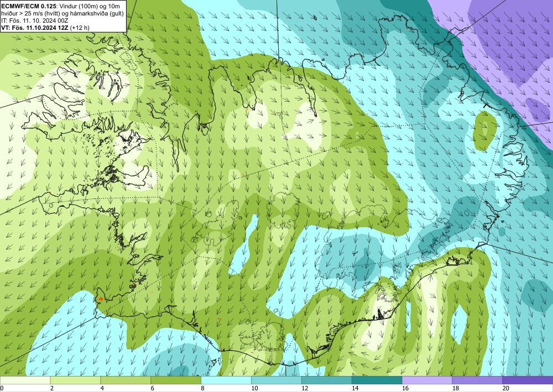Select the light purple 16–18 m/s legend swatch
Screen dimensions: 553x392
point(427,380)
